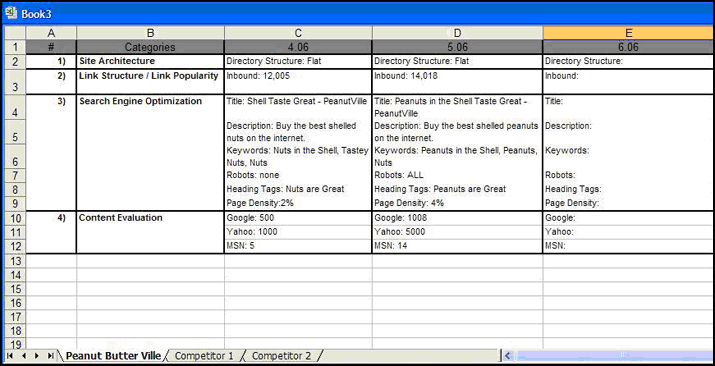Click the '4.06' header cell
This screenshot has height=366, width=715.
point(298,47)
